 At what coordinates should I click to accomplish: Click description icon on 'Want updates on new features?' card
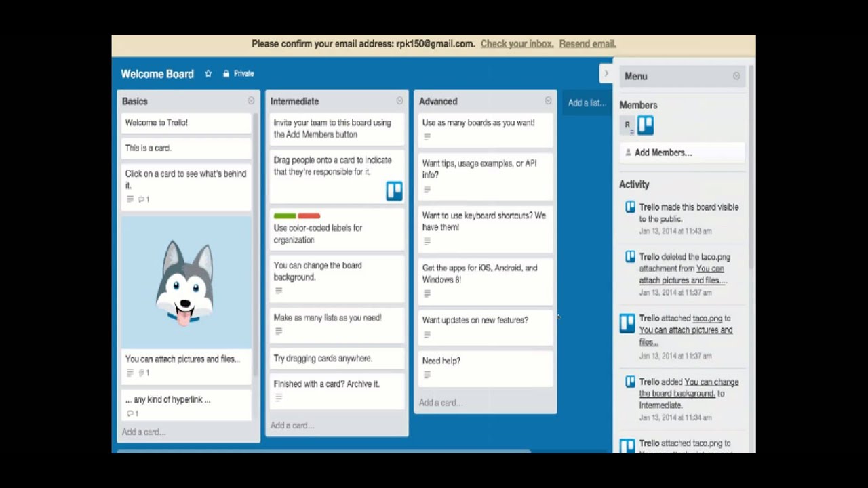427,334
